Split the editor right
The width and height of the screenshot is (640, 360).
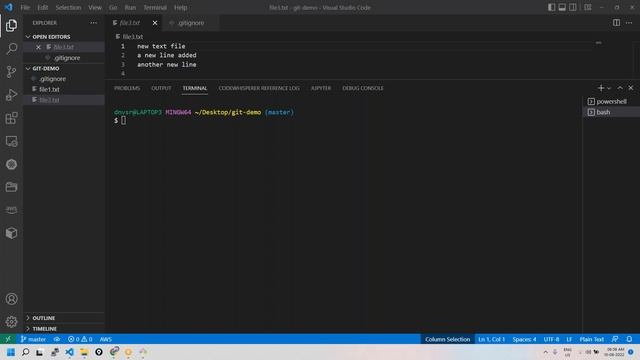(616, 23)
